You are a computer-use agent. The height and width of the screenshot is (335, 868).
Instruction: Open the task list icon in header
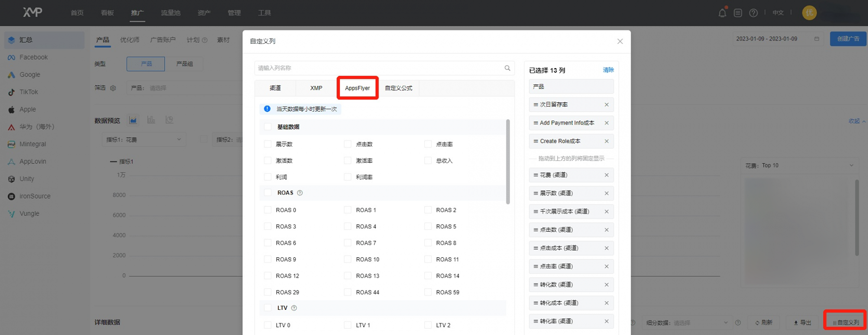pos(738,13)
